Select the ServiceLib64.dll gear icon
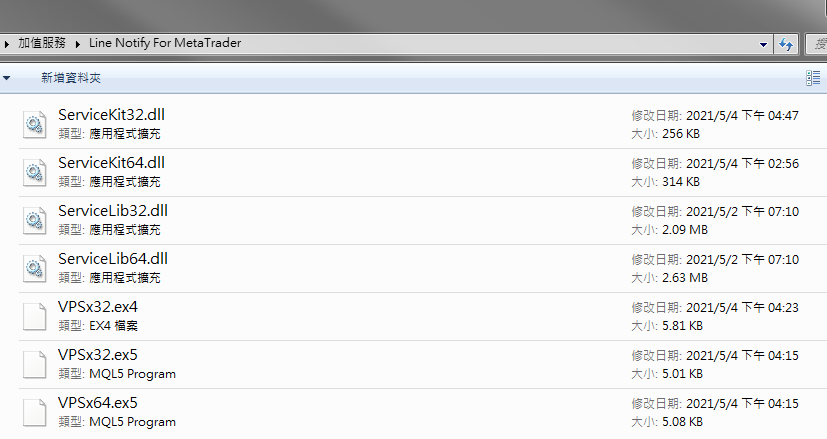Image resolution: width=827 pixels, height=439 pixels. pyautogui.click(x=34, y=268)
